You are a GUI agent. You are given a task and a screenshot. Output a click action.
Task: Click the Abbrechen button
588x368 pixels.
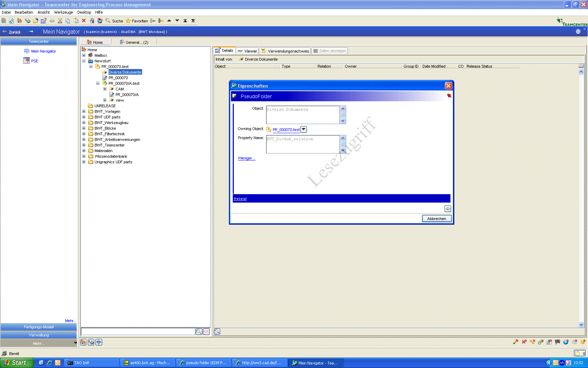point(436,219)
